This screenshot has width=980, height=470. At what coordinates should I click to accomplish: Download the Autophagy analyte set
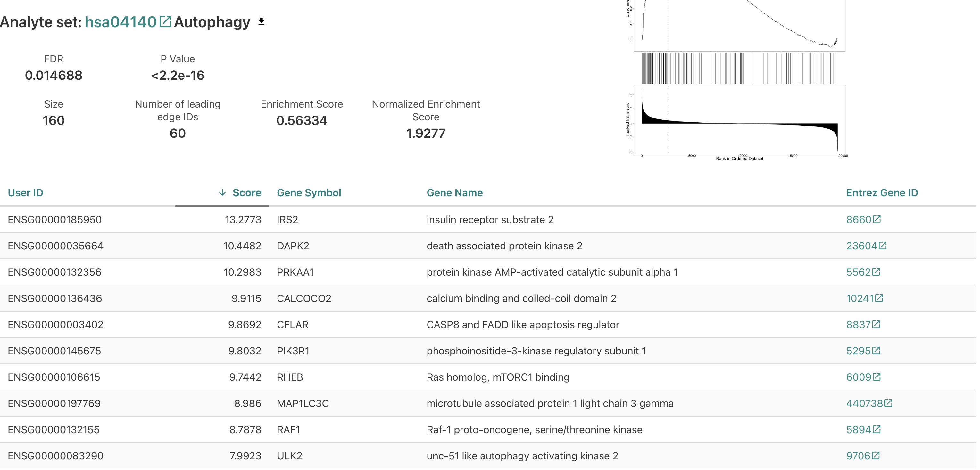(x=262, y=22)
